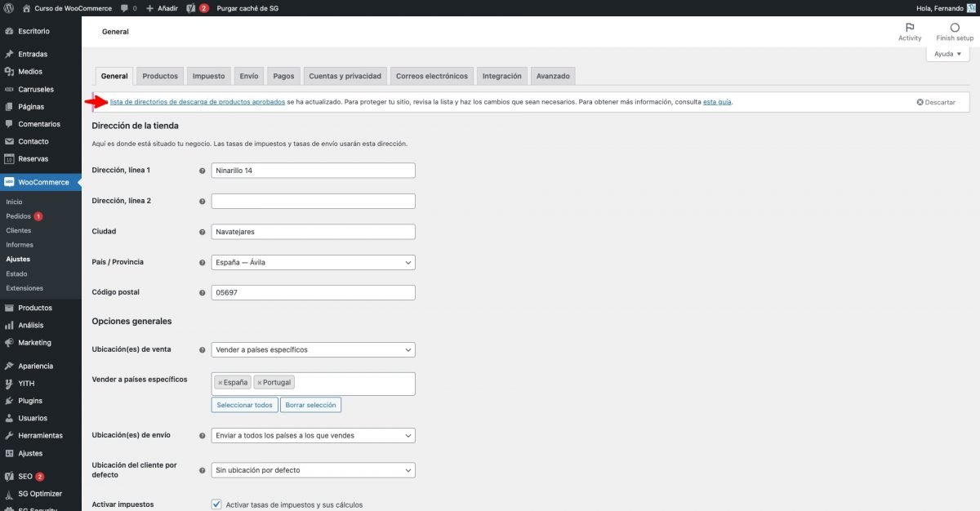This screenshot has width=980, height=511.
Task: Expand the Ayuda help panel
Action: point(947,54)
